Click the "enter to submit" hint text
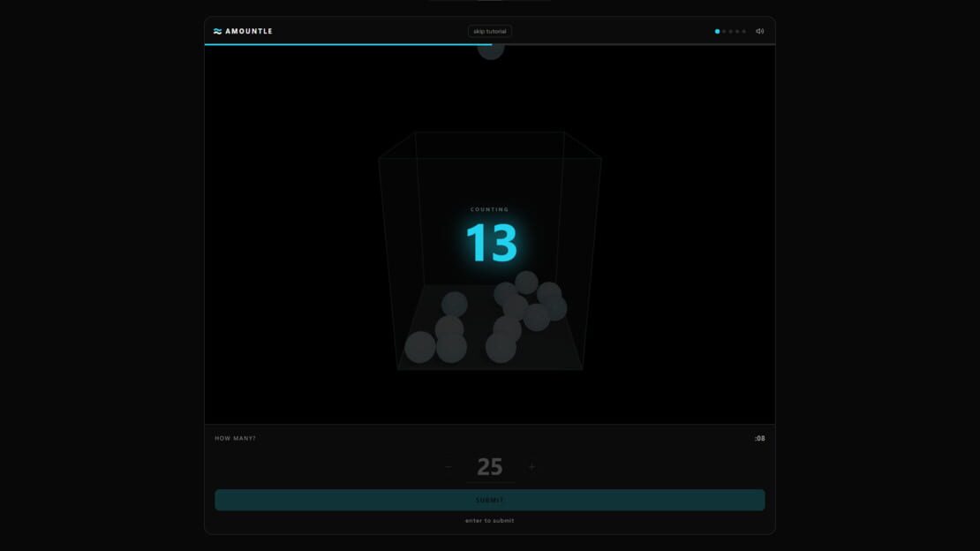Image resolution: width=980 pixels, height=551 pixels. pos(489,520)
